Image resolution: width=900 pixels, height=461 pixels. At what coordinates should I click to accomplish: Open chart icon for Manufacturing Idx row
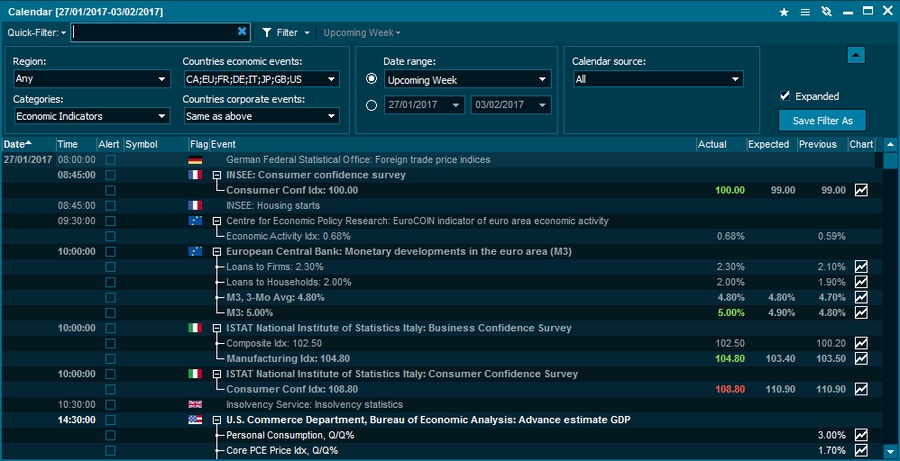pos(861,358)
